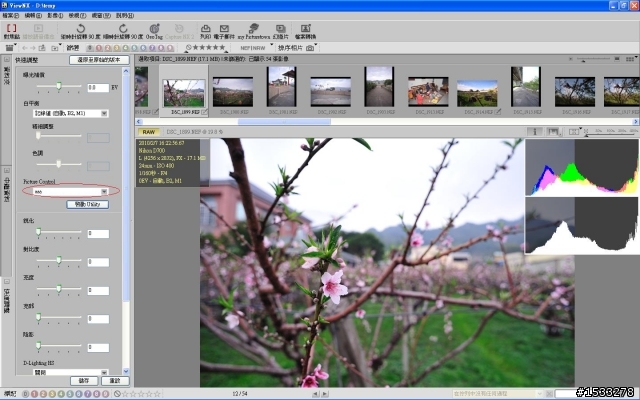The image size is (640, 400).
Task: Set label 0 in the bottom status bar
Action: [25, 394]
